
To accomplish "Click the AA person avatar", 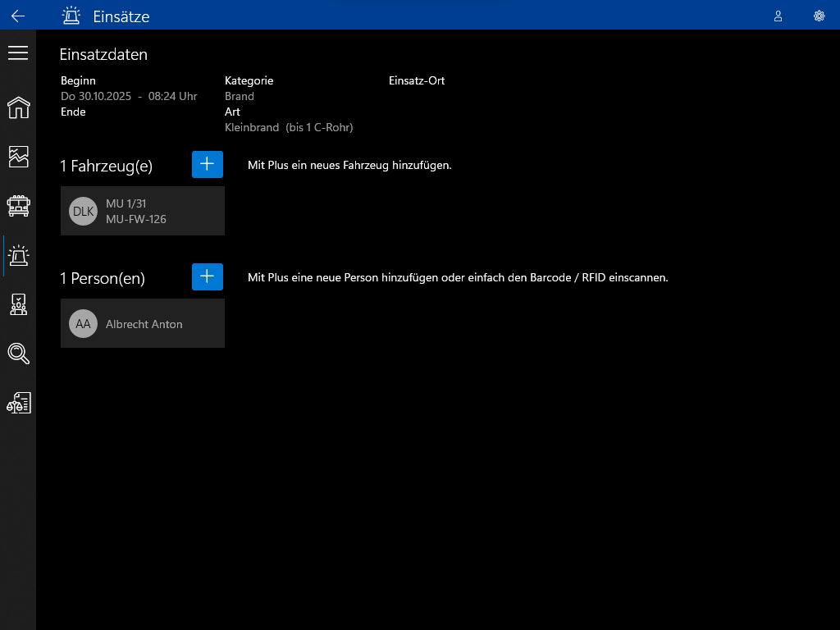I will click(83, 323).
